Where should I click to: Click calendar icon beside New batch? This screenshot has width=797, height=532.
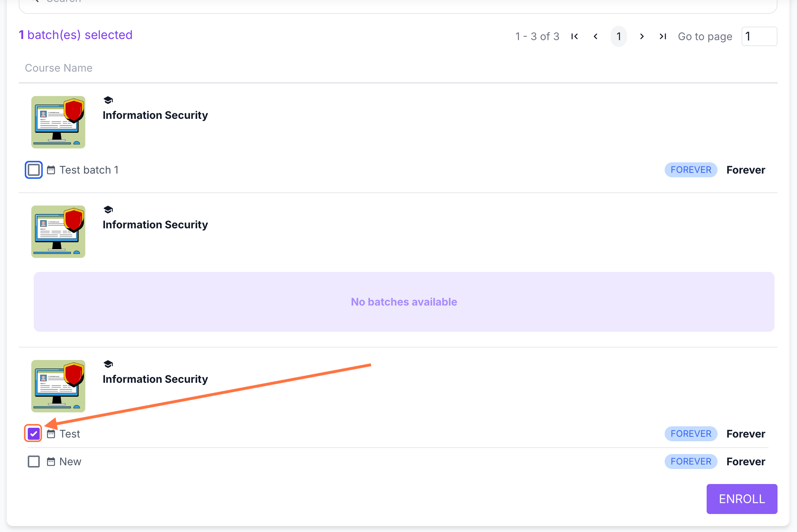pyautogui.click(x=51, y=462)
